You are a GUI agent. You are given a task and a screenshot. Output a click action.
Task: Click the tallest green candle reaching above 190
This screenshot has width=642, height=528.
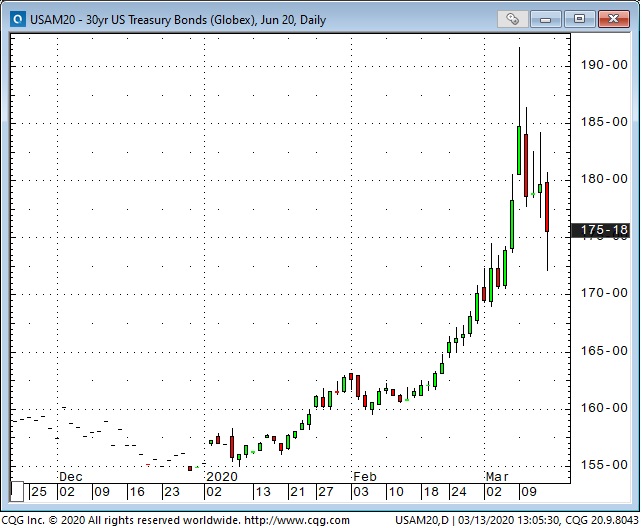pyautogui.click(x=519, y=150)
